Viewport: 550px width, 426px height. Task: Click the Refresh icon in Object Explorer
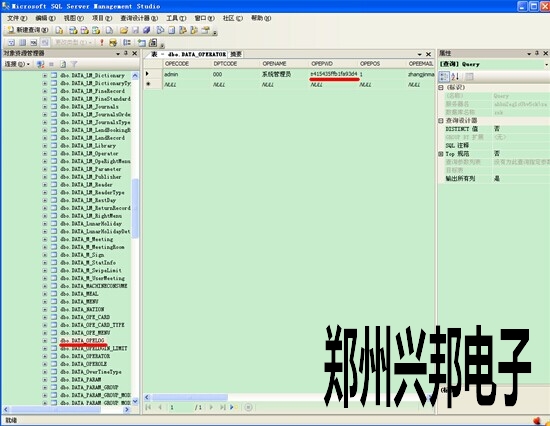click(x=63, y=64)
